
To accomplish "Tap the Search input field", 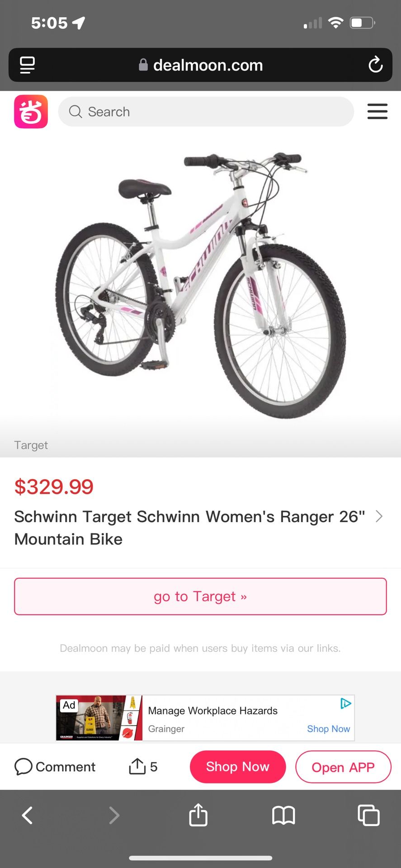I will [x=206, y=112].
